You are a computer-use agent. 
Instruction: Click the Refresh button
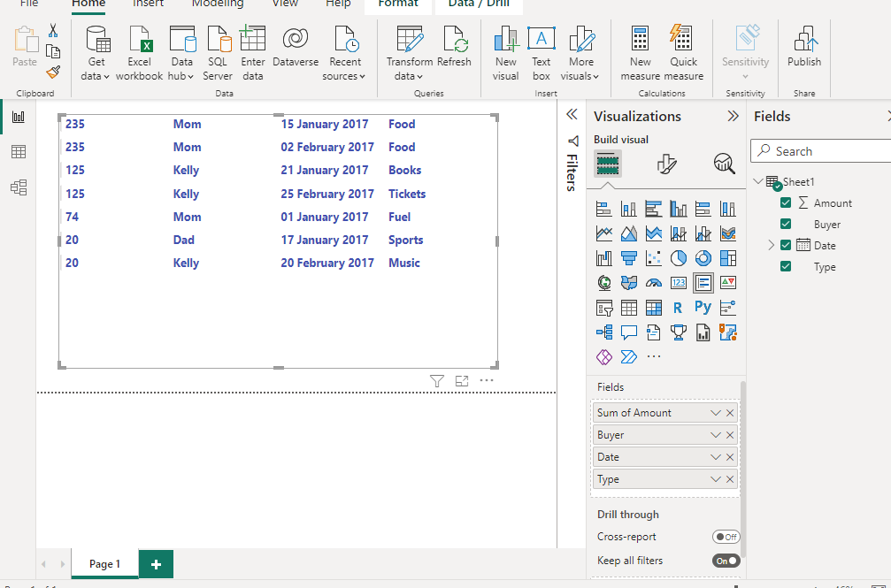coord(454,47)
